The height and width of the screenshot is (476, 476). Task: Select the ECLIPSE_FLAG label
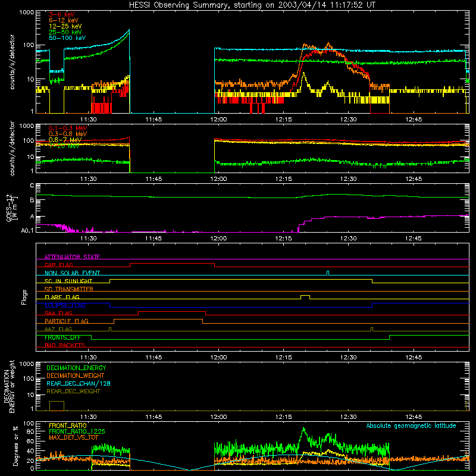click(x=65, y=305)
